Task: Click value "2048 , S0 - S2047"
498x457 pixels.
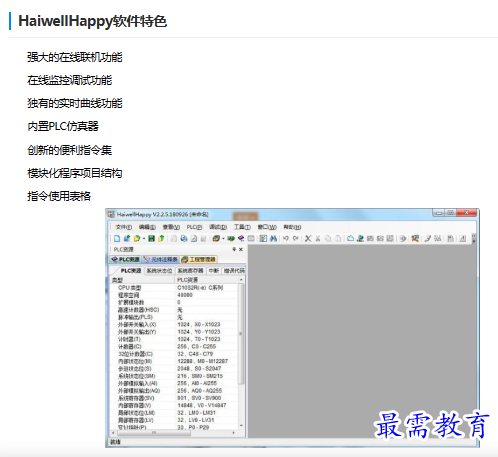Action: pyautogui.click(x=199, y=368)
